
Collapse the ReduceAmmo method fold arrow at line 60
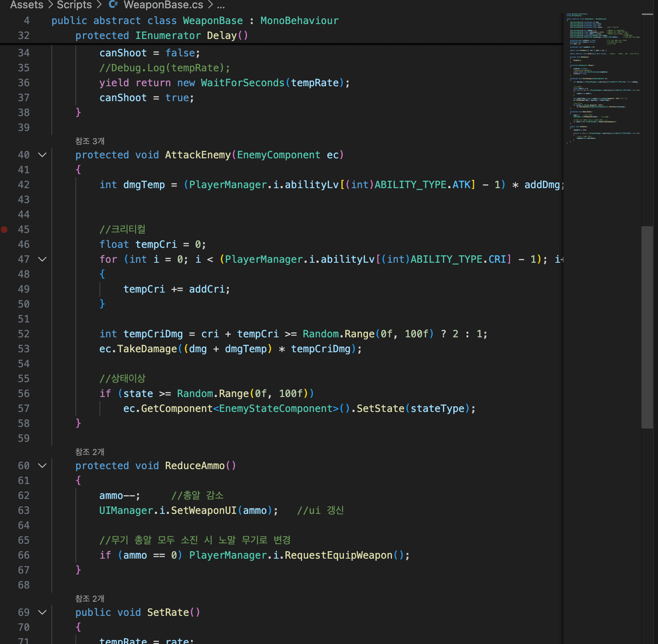tap(42, 465)
